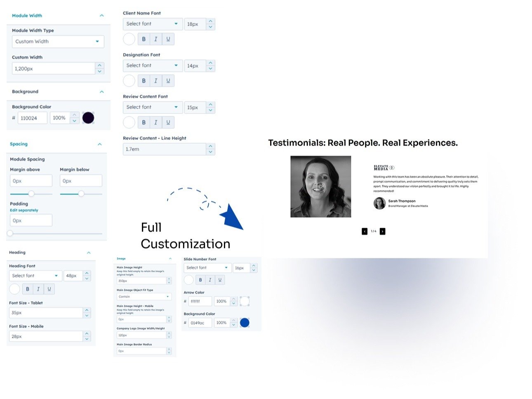Image resolution: width=532 pixels, height=399 pixels.
Task: Toggle underline for Review Content Font
Action: (168, 123)
